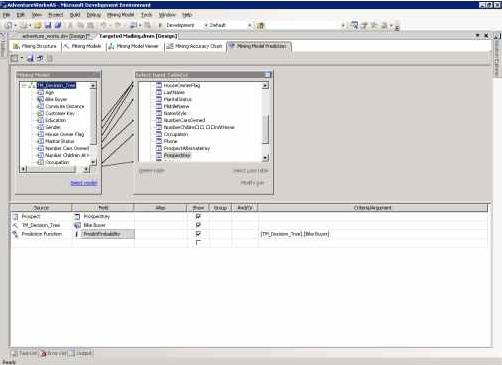Switch to the Mining Model Viewer tab
The height and width of the screenshot is (365, 502).
(x=134, y=46)
